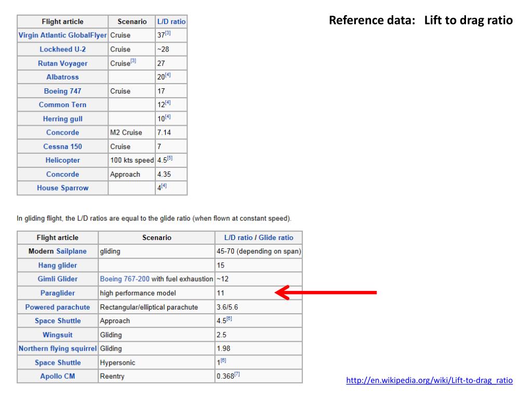Click the 'Scenario' header of the glide ratio table
The height and width of the screenshot is (399, 532).
[x=157, y=238]
